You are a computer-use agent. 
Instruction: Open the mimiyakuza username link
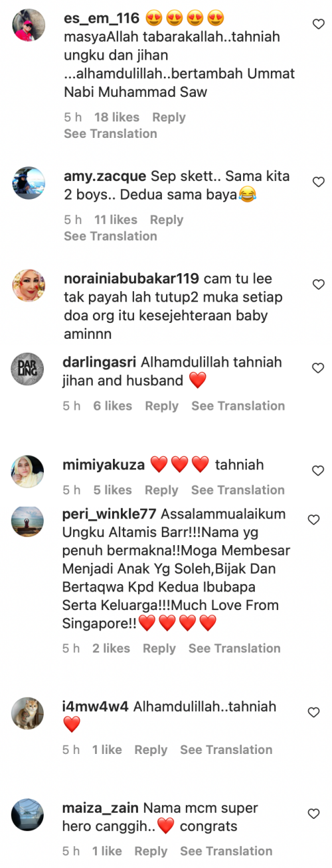(x=104, y=465)
